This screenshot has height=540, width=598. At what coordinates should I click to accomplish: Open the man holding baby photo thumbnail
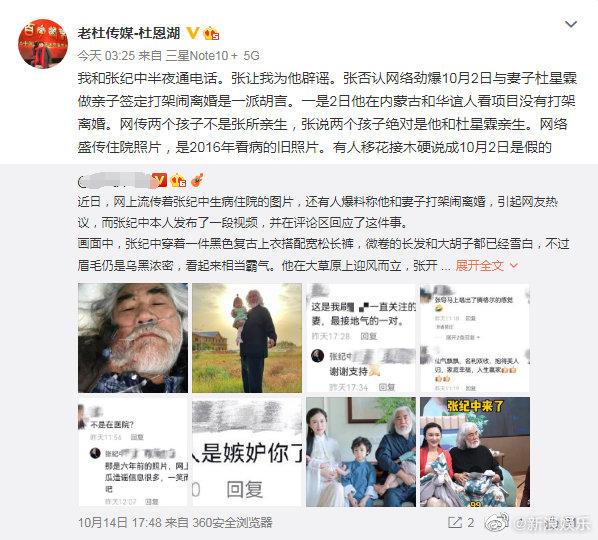coord(247,338)
